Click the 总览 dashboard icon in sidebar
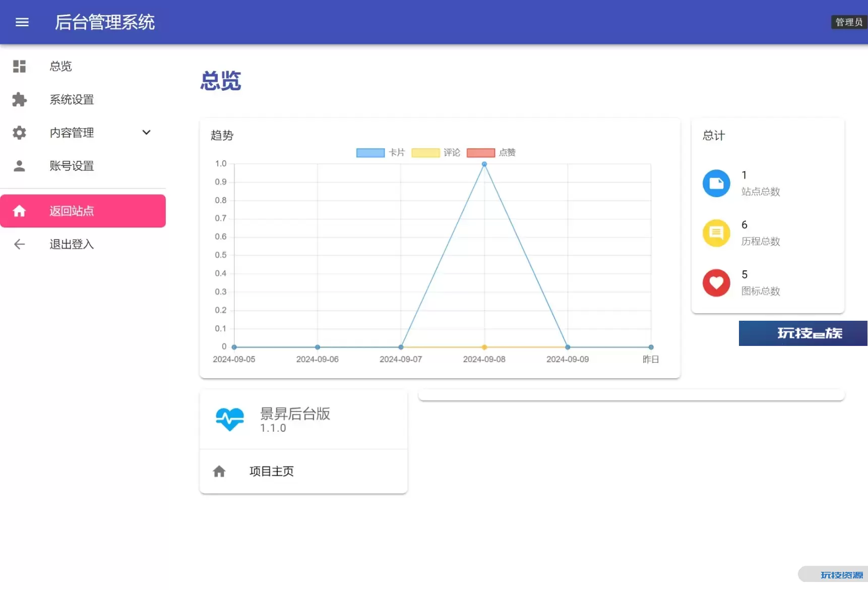Viewport: 868px width, 590px height. click(19, 67)
